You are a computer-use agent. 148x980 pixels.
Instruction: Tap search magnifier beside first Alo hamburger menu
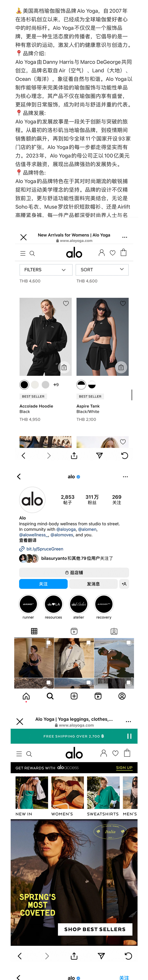coord(32,253)
